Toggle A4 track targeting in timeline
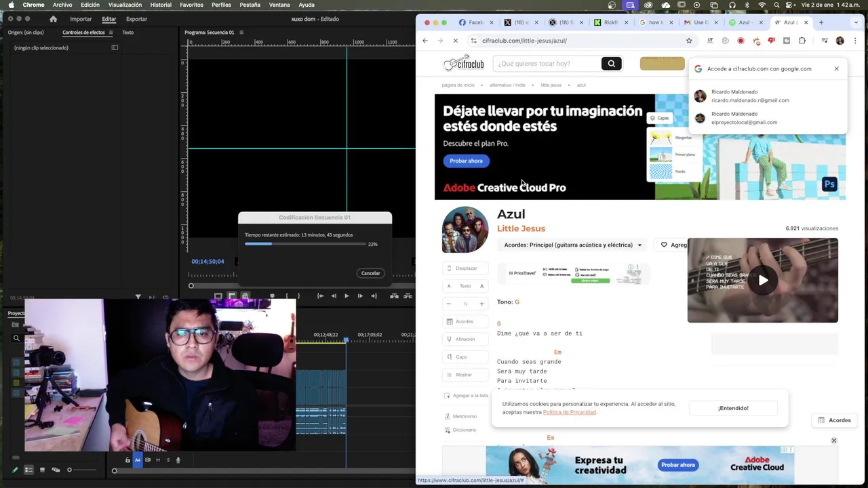The height and width of the screenshot is (488, 868). (138, 460)
